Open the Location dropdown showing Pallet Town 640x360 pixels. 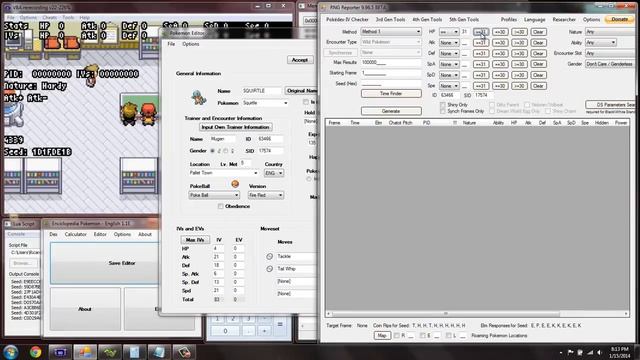point(223,173)
